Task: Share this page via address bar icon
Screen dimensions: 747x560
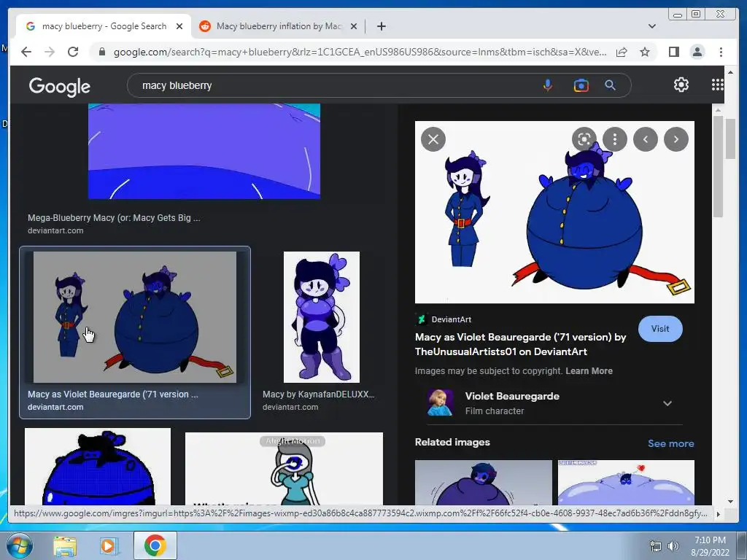Action: 622,52
